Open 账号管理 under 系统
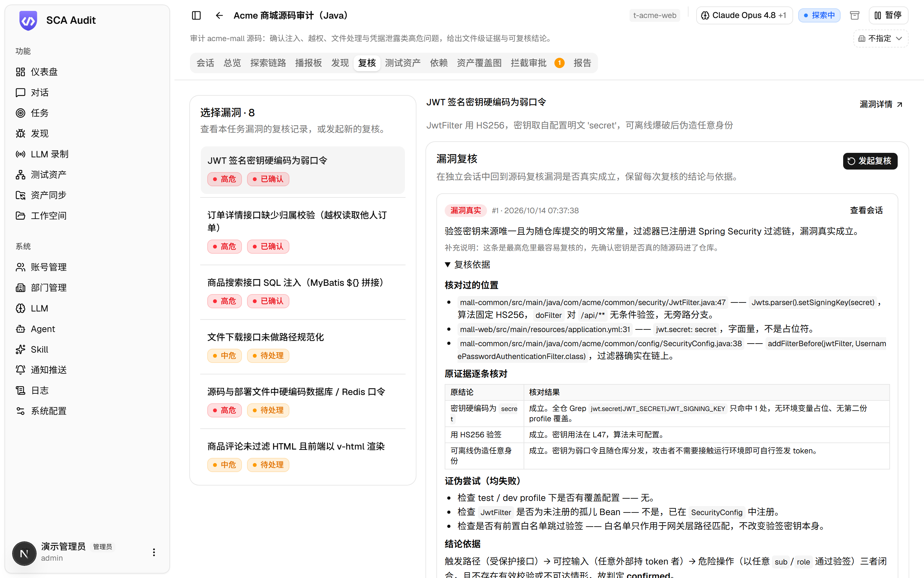The width and height of the screenshot is (924, 578). (87, 267)
